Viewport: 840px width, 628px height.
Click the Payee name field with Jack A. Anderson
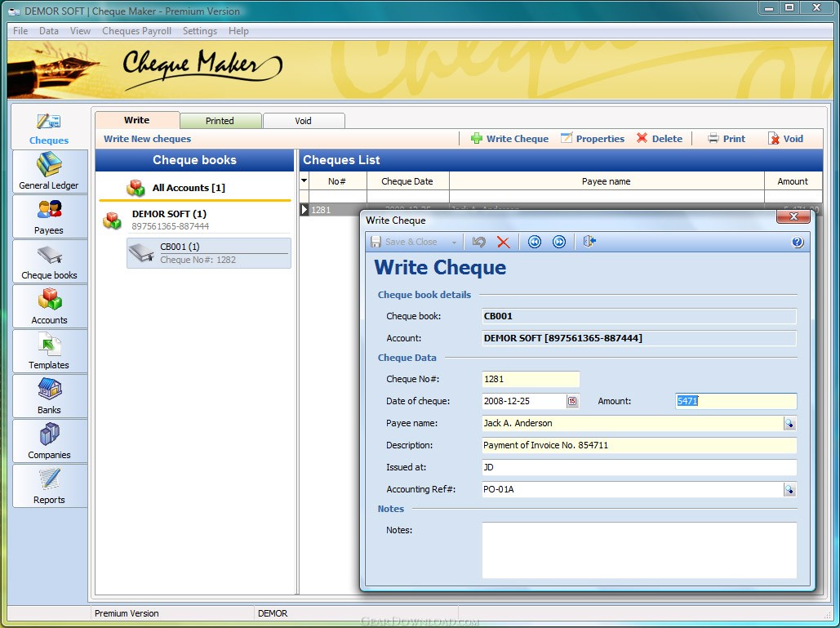632,423
